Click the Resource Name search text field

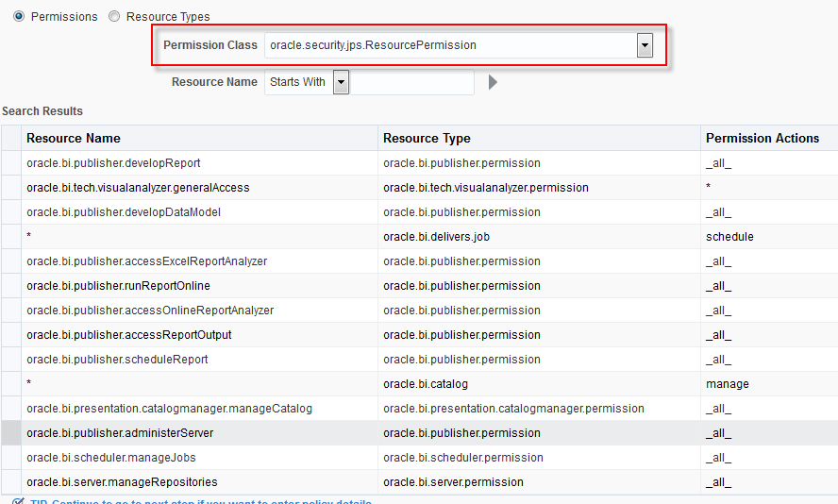click(x=412, y=82)
